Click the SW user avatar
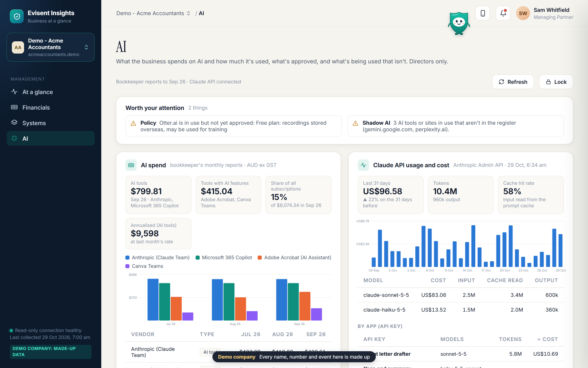This screenshot has width=588, height=368. (523, 13)
